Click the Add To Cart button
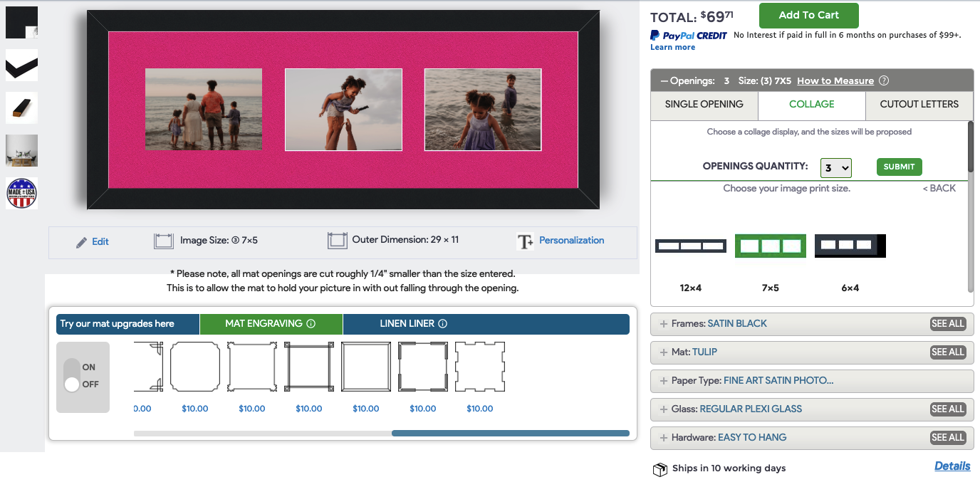This screenshot has width=980, height=482. click(808, 16)
